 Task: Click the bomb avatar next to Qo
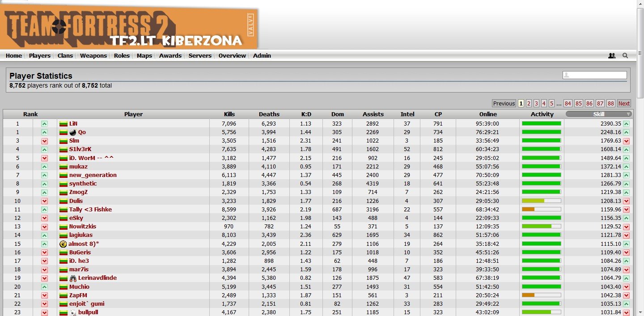pyautogui.click(x=73, y=132)
